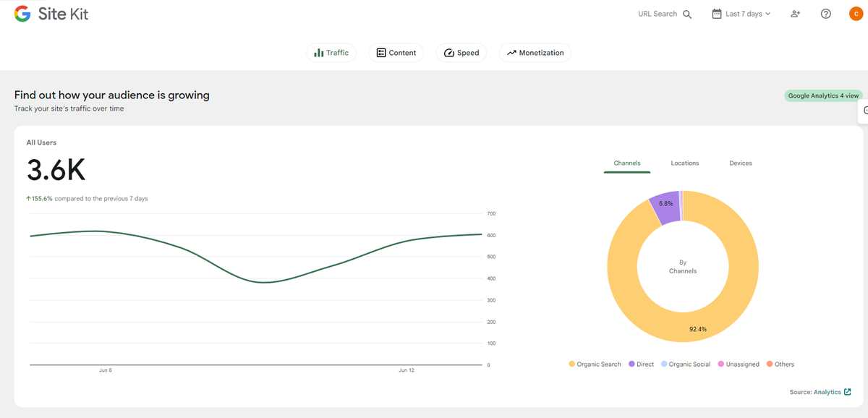Viewport: 868px width, 418px height.
Task: Click the URL Search label
Action: (x=658, y=14)
